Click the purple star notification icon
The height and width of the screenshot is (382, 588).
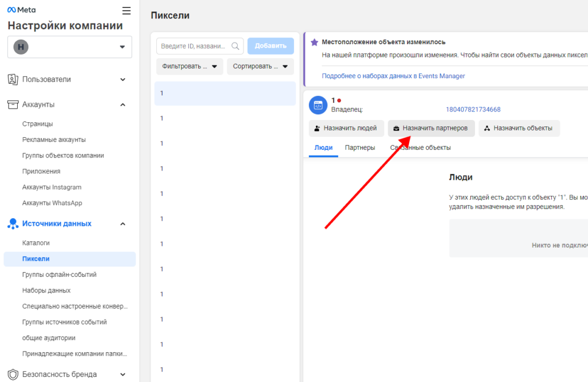pos(314,43)
